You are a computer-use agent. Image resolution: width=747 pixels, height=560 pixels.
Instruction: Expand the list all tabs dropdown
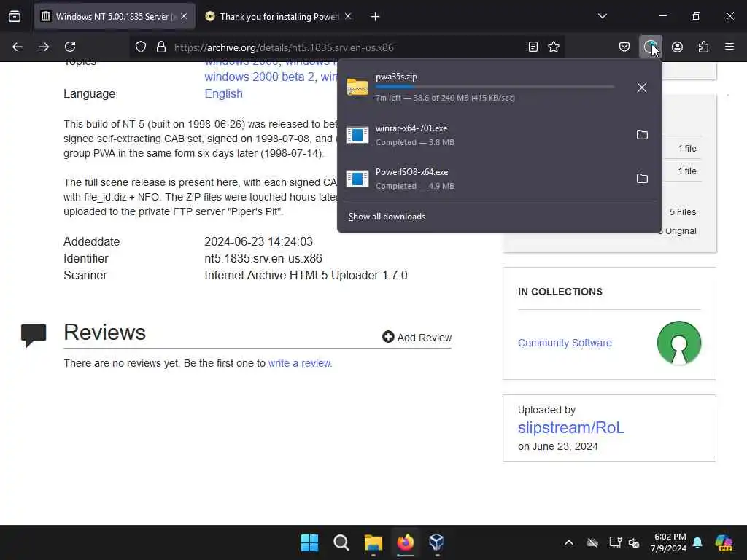click(x=602, y=16)
